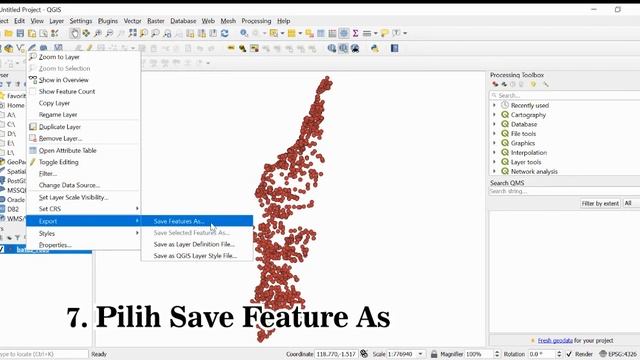Viewport: 640px width, 360px height.
Task: Select the Pan Map hand tool
Action: click(74, 33)
